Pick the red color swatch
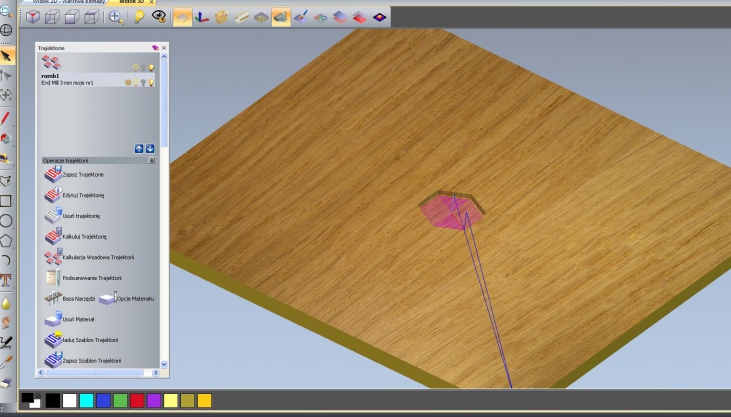Image resolution: width=731 pixels, height=417 pixels. coord(137,400)
